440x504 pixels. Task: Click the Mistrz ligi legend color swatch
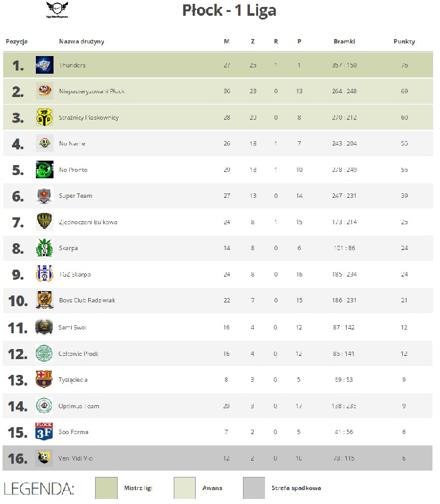click(106, 488)
